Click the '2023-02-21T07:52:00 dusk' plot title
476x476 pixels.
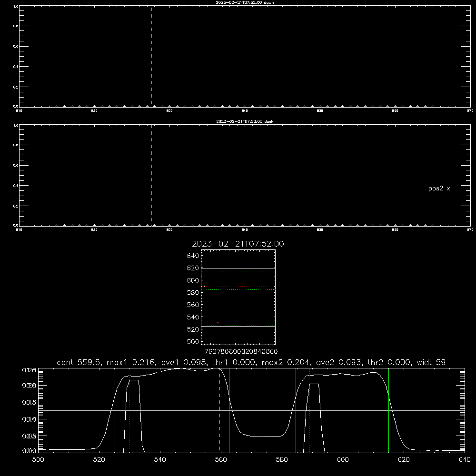[x=245, y=121]
